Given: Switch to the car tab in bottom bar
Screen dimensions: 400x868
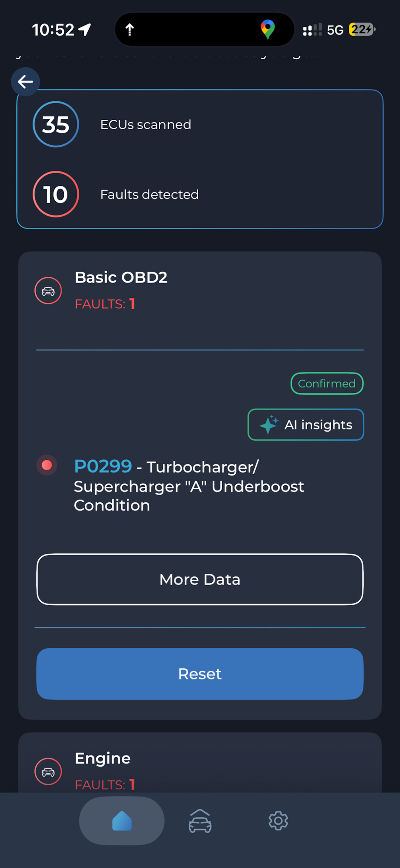Looking at the screenshot, I should tap(200, 821).
